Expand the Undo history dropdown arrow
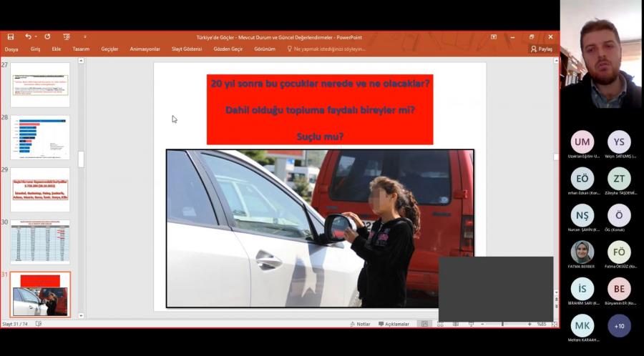The width and height of the screenshot is (644, 356). (36, 36)
